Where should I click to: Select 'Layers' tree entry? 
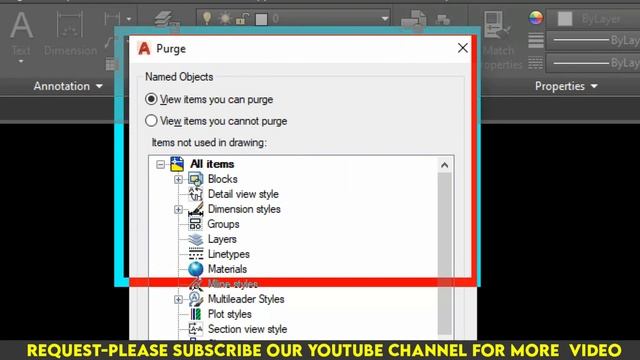222,239
